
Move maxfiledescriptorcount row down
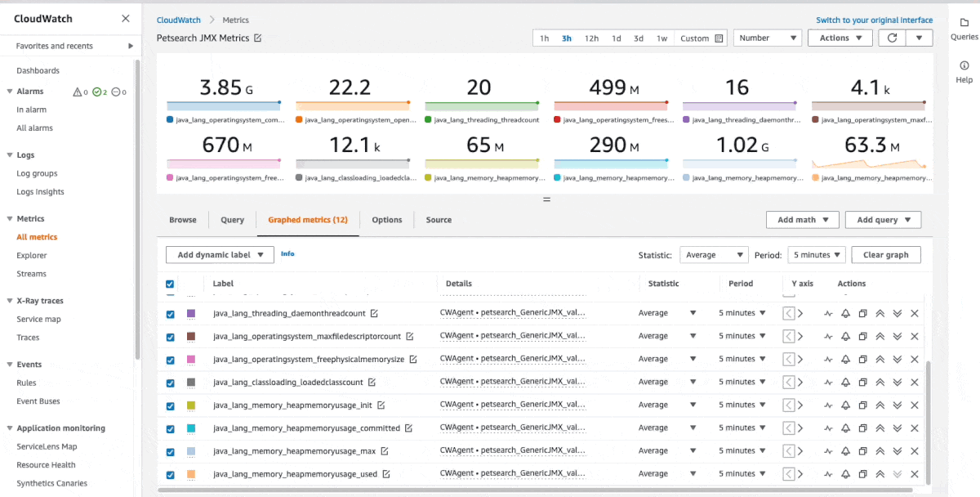click(897, 336)
